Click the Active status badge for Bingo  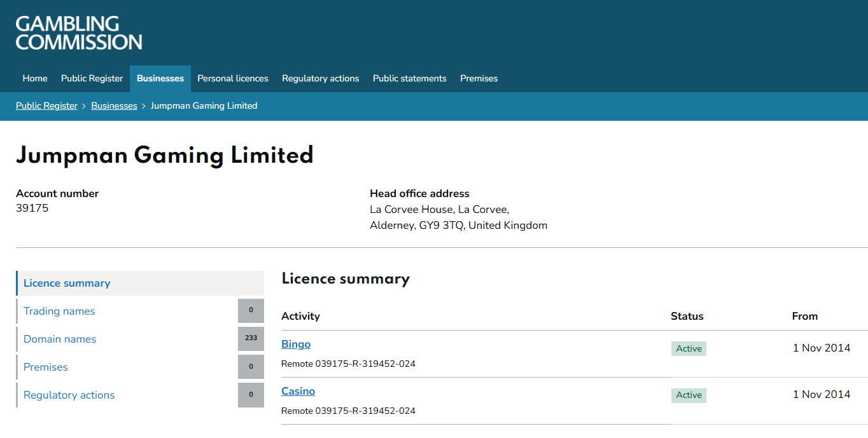click(689, 348)
